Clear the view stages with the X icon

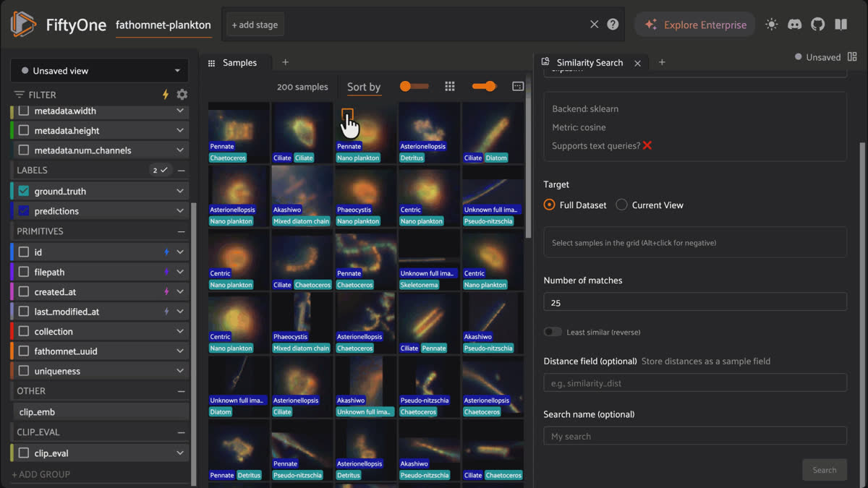(x=594, y=25)
